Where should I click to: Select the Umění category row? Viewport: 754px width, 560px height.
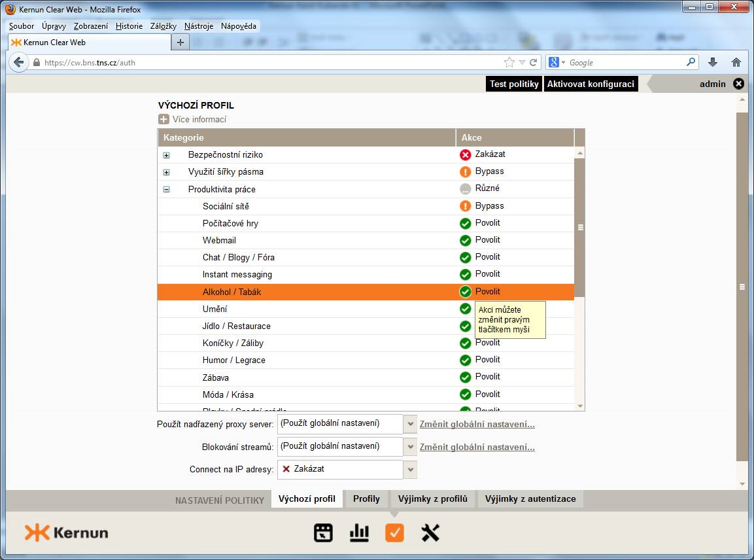tap(366, 309)
